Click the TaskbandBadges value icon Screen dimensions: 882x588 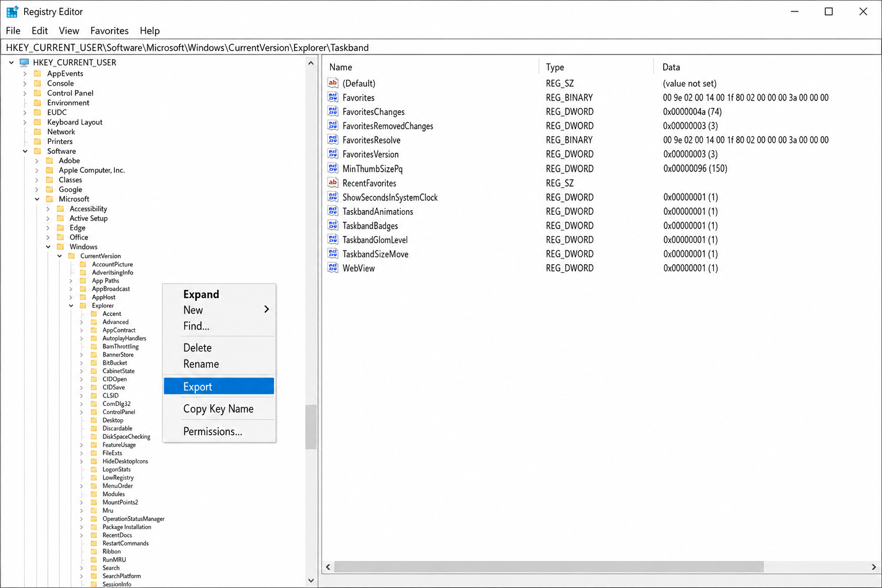pyautogui.click(x=333, y=225)
